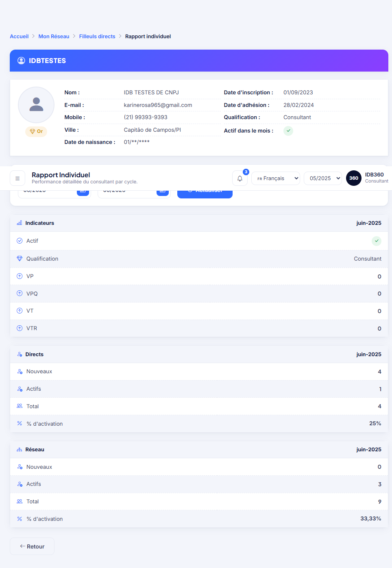This screenshot has width=392, height=568.
Task: Click Consultant value in Indicateurs Qualification row
Action: pyautogui.click(x=368, y=259)
